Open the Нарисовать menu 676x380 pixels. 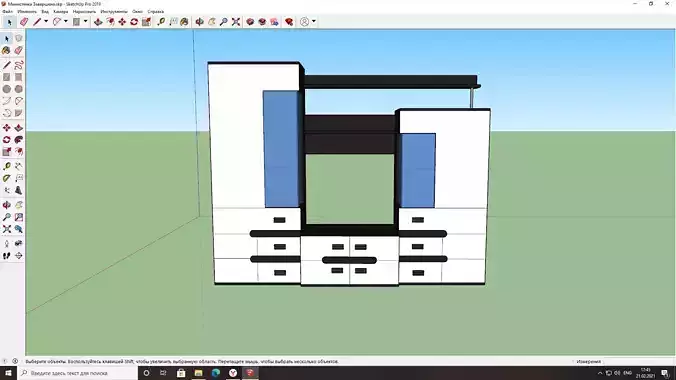84,12
